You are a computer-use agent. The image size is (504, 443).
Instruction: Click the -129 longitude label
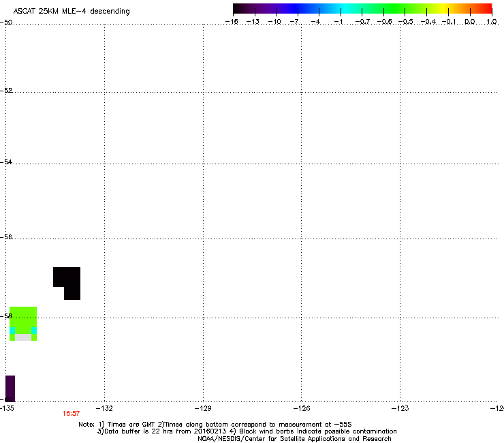point(203,408)
